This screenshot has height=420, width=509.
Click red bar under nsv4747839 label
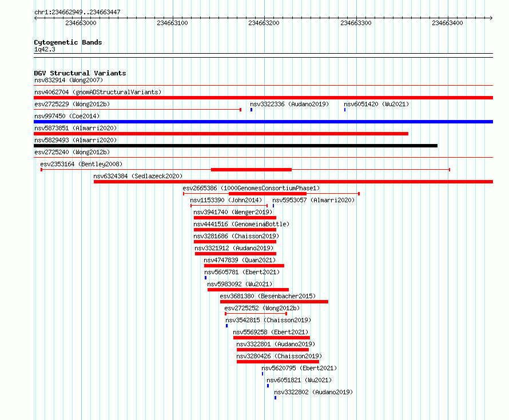pyautogui.click(x=244, y=266)
